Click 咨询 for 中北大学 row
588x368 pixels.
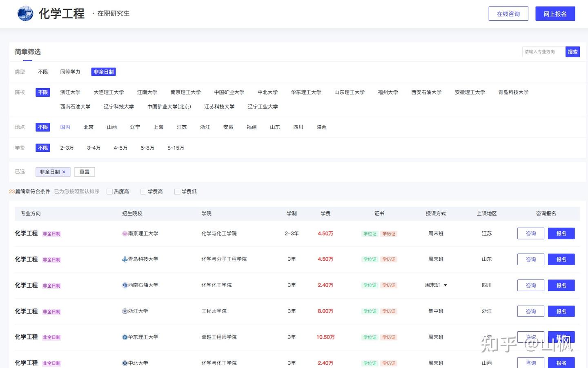(531, 363)
